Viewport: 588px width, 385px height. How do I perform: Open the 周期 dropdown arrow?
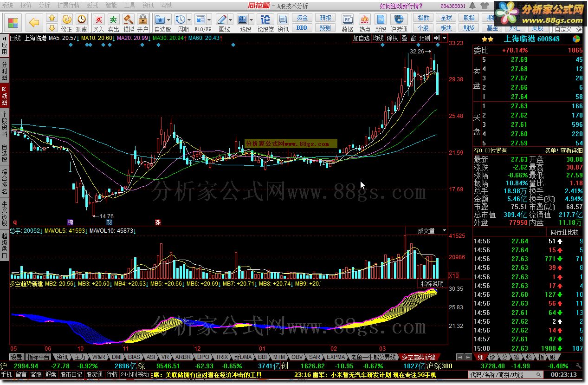[188, 20]
